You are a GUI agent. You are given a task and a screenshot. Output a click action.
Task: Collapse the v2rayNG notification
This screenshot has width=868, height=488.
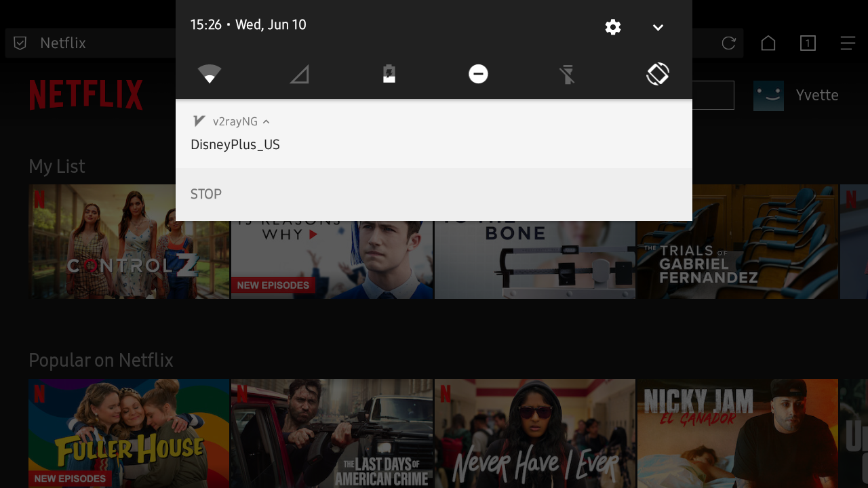point(266,121)
